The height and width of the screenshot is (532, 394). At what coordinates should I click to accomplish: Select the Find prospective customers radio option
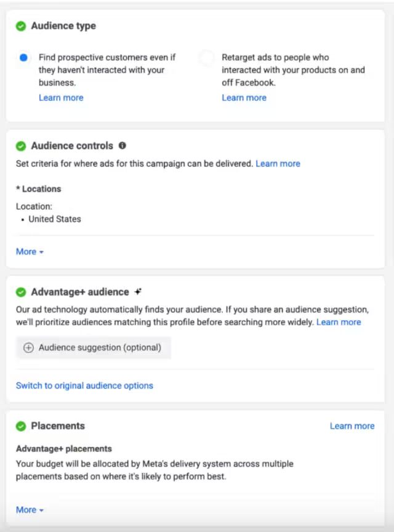tap(23, 57)
